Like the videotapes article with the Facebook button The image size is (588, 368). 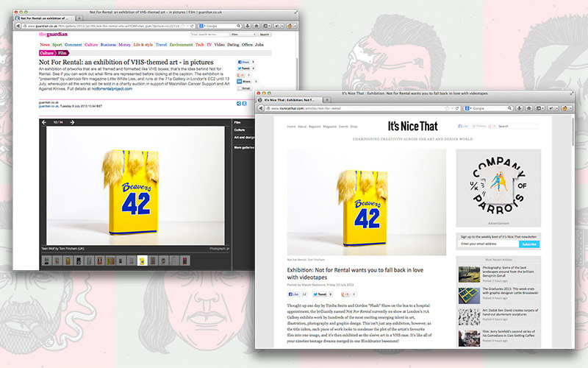293,294
